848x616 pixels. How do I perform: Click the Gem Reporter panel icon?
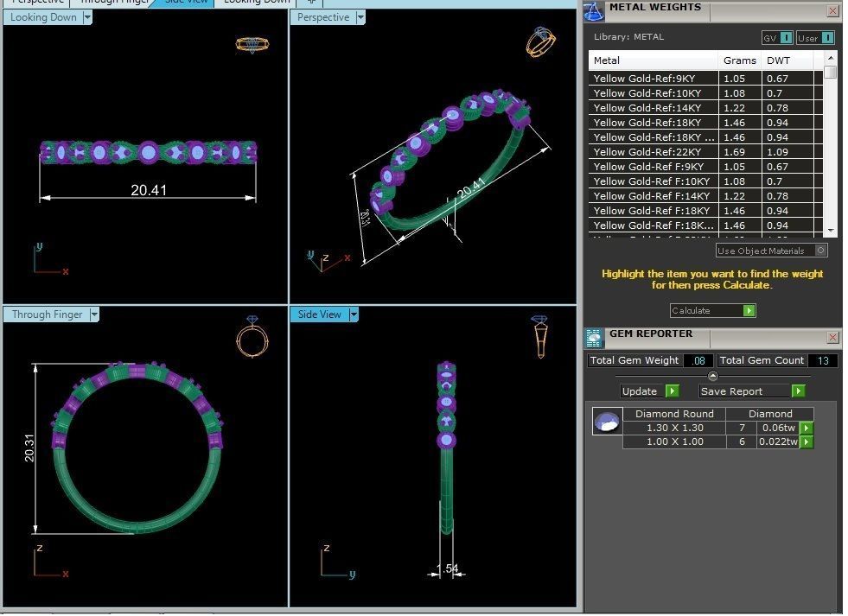pos(594,338)
